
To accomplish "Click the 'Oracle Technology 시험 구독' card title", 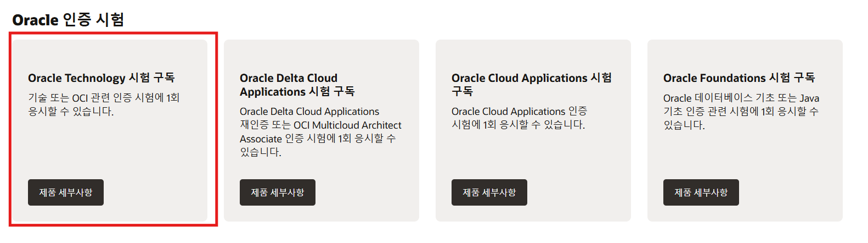I will click(x=102, y=78).
